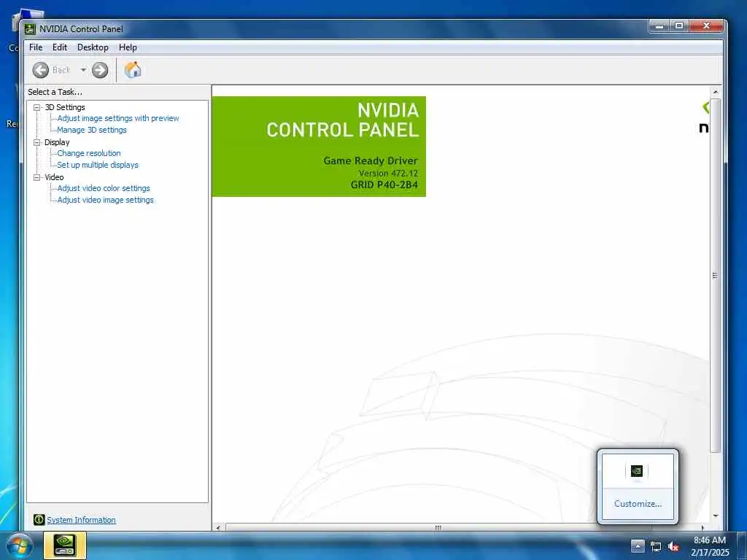Click Show desktop button at taskbar end
747x560 pixels.
coord(742,546)
